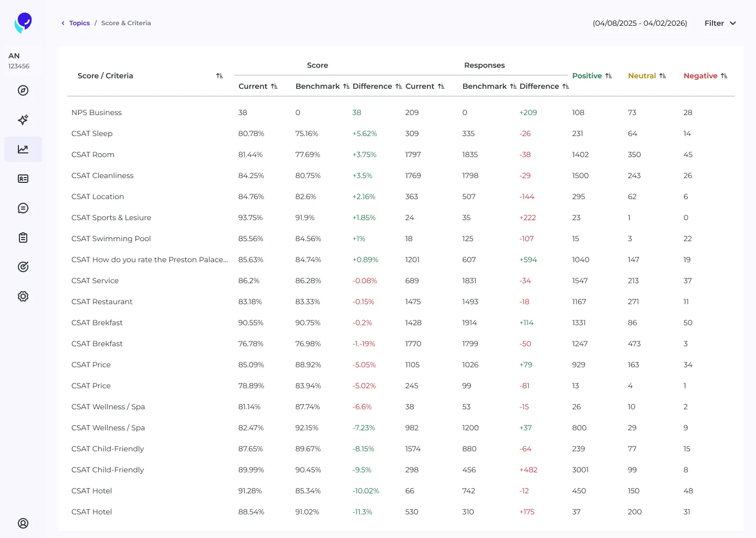Open the target goals sidebar icon
Image resolution: width=756 pixels, height=538 pixels.
(x=23, y=267)
